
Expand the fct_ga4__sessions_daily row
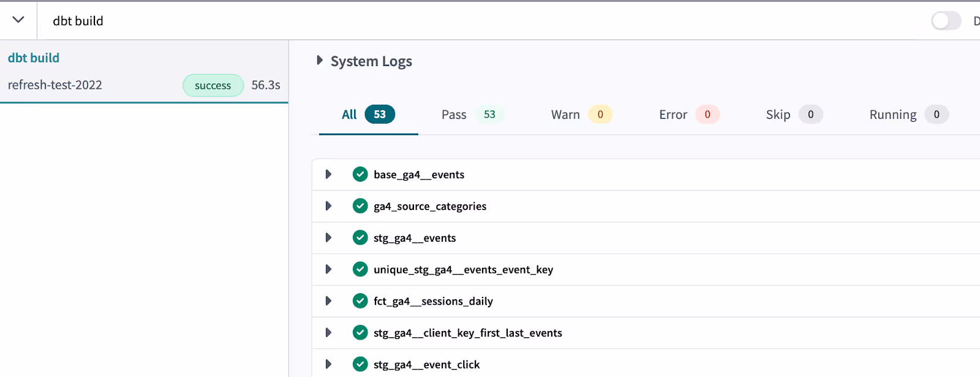tap(328, 301)
